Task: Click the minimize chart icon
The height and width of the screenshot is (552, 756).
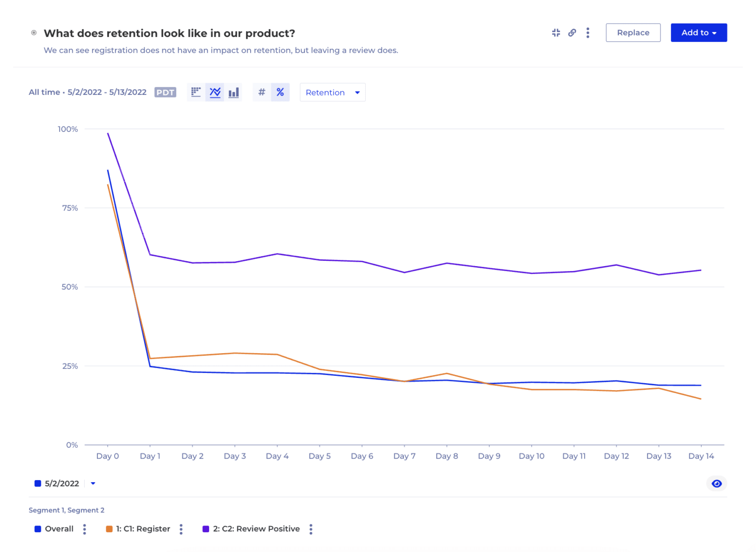Action: click(556, 33)
